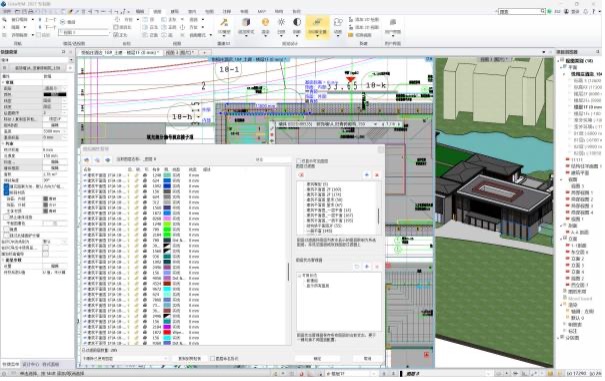Collapse the second-level node under navigator root

[561, 67]
